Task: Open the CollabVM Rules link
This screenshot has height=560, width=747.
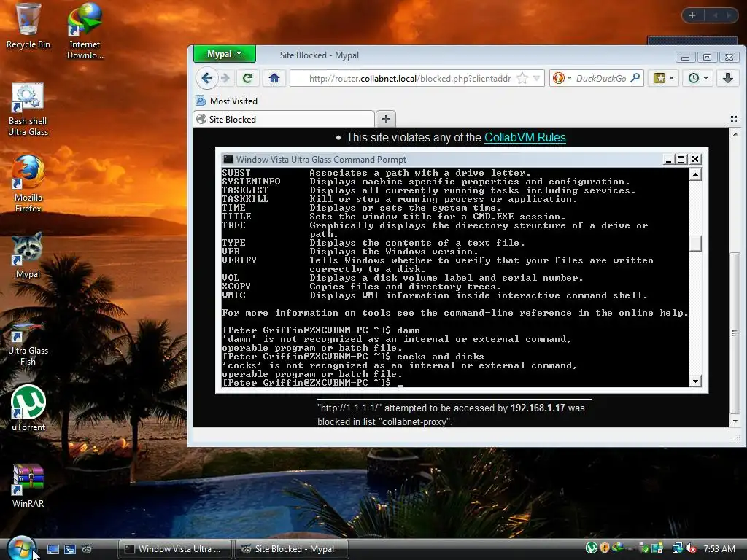Action: (x=525, y=138)
